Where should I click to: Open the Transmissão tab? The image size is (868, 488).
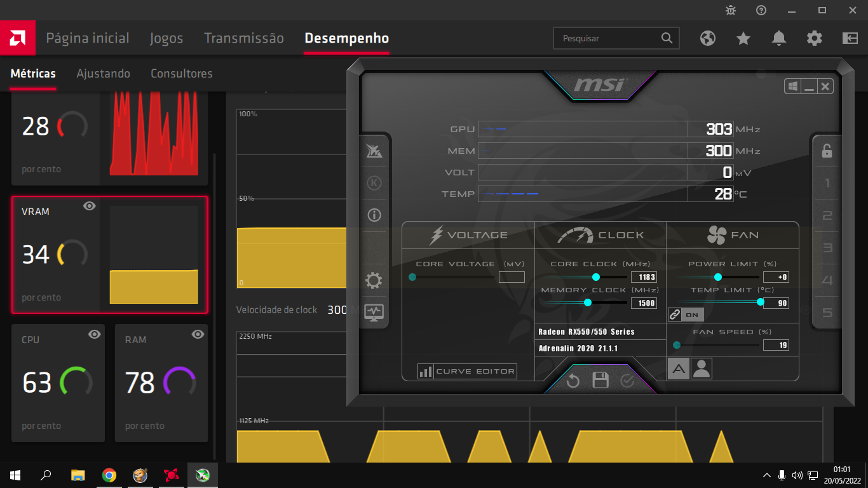click(x=244, y=38)
